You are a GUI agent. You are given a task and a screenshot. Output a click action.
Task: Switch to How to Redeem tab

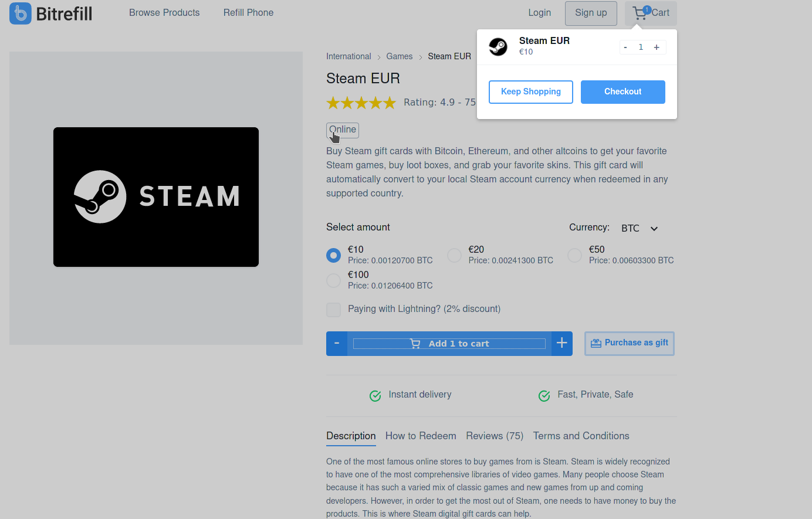[x=421, y=436]
